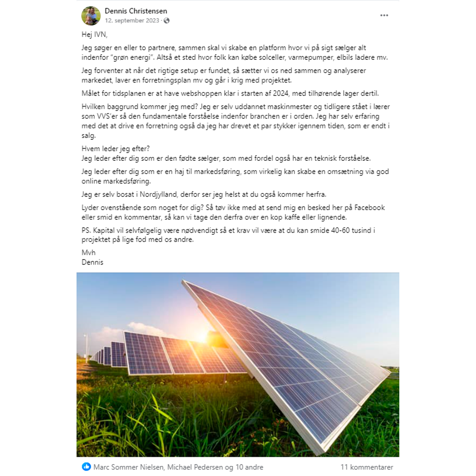This screenshot has height=476, width=476.
Task: Click the globe public audience icon
Action: [x=167, y=21]
